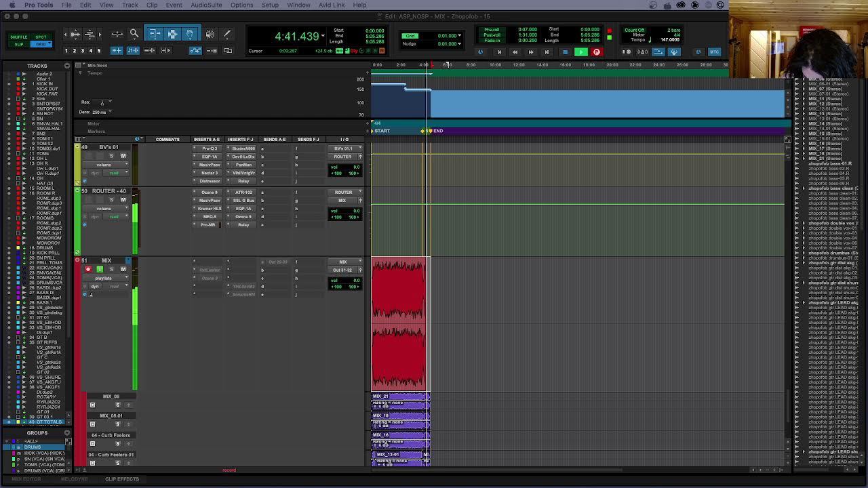The image size is (868, 488).
Task: Click the green Play button
Action: (x=580, y=52)
